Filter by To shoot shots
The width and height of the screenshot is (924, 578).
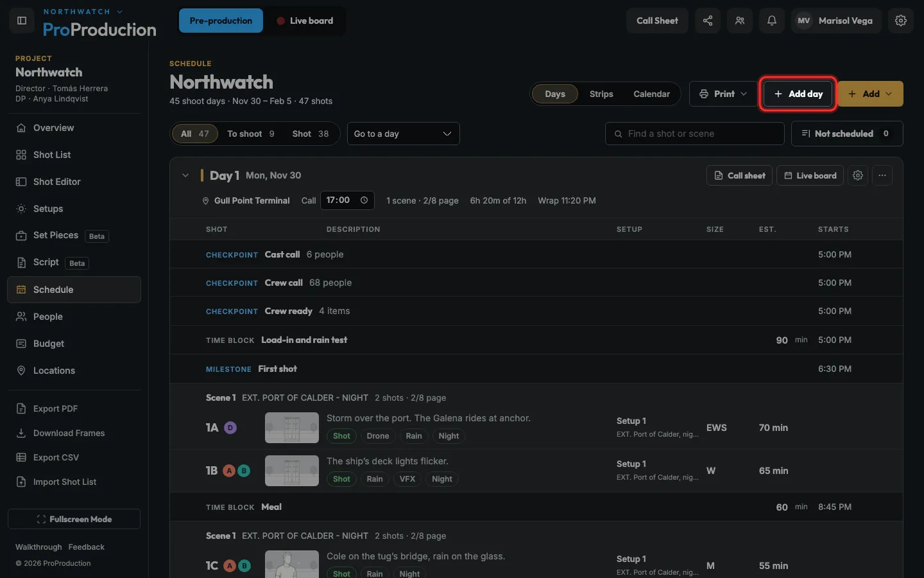251,134
